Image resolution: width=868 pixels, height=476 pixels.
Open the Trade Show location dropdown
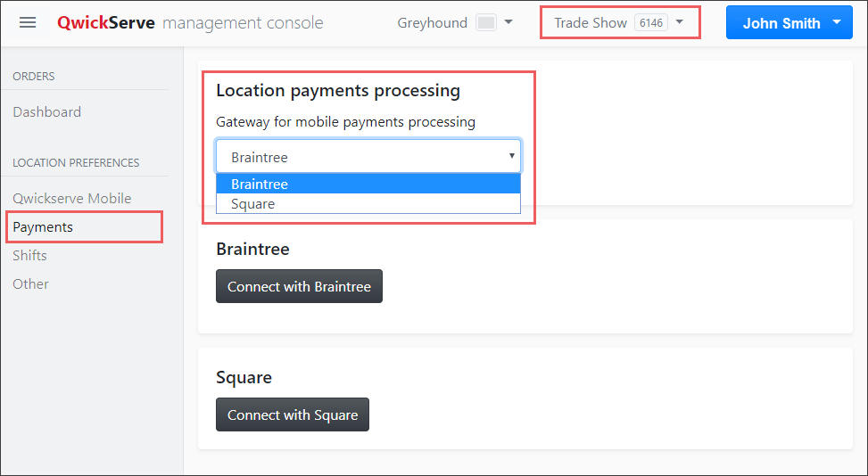(619, 22)
